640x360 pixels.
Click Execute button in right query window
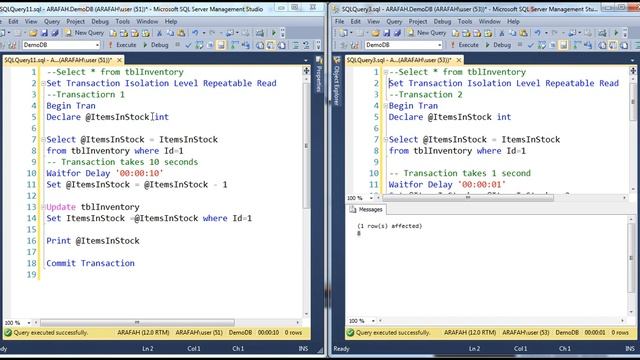coord(464,45)
